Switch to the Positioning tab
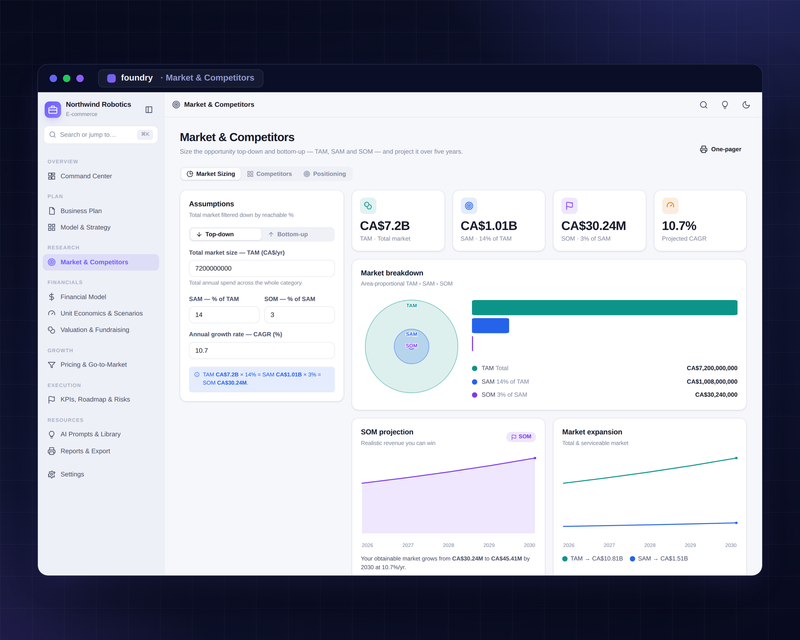 point(324,174)
